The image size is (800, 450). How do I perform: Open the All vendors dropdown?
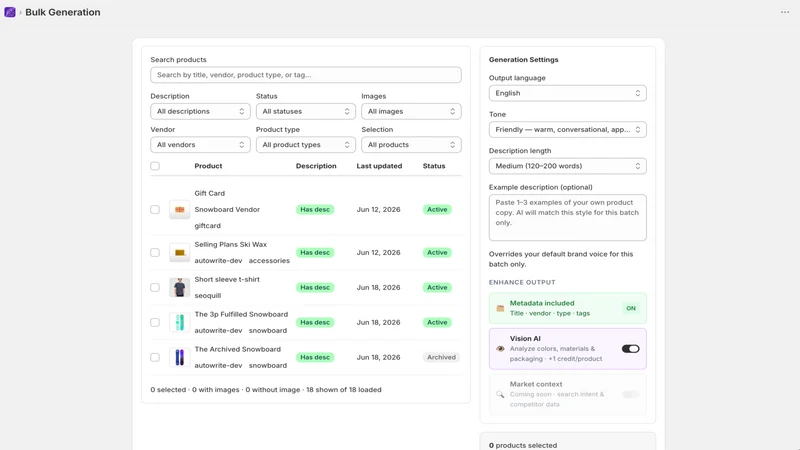(200, 144)
